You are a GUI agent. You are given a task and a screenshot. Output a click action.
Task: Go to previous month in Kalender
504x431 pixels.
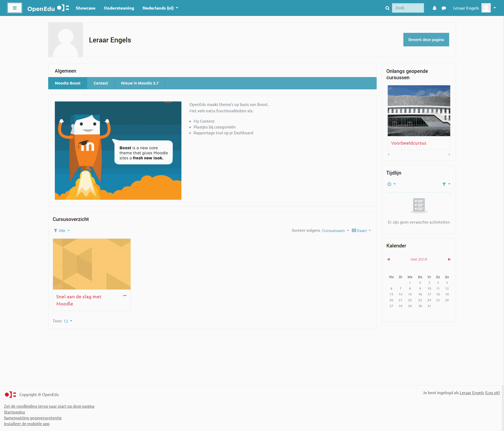388,259
